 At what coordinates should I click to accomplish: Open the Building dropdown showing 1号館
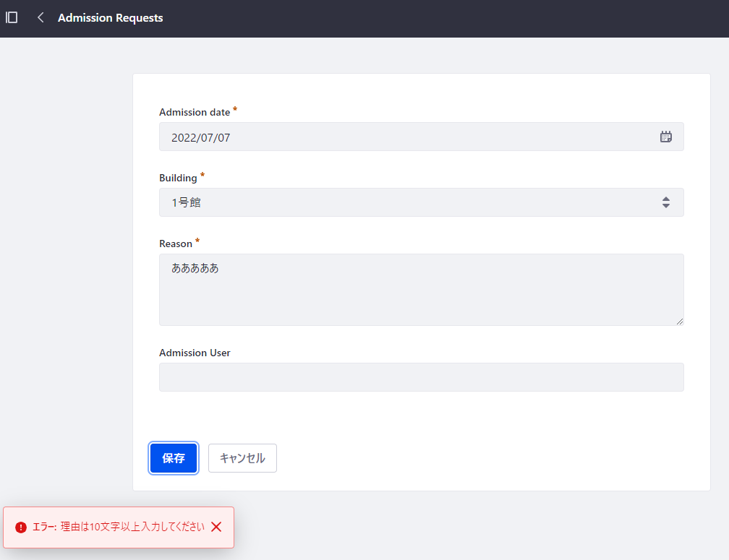421,202
